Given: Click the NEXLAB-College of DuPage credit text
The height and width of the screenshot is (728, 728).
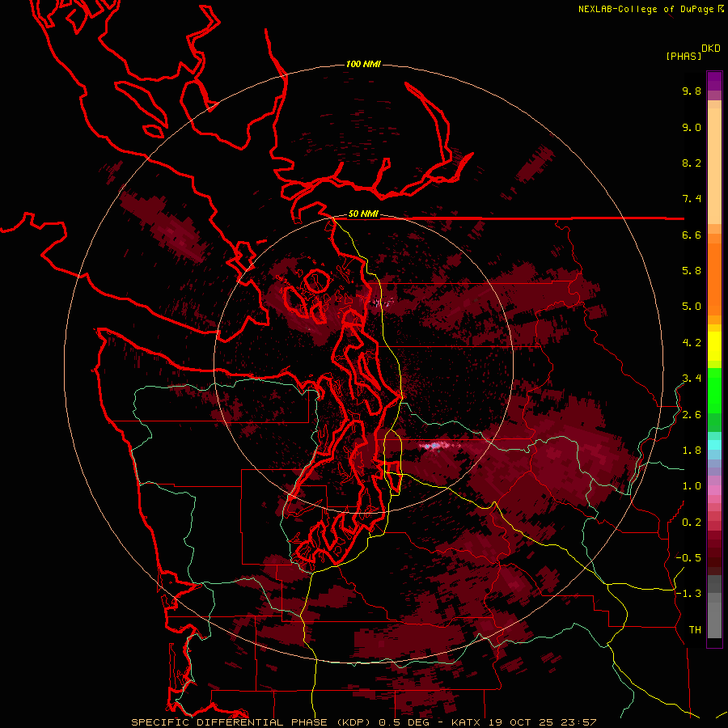Looking at the screenshot, I should (645, 9).
